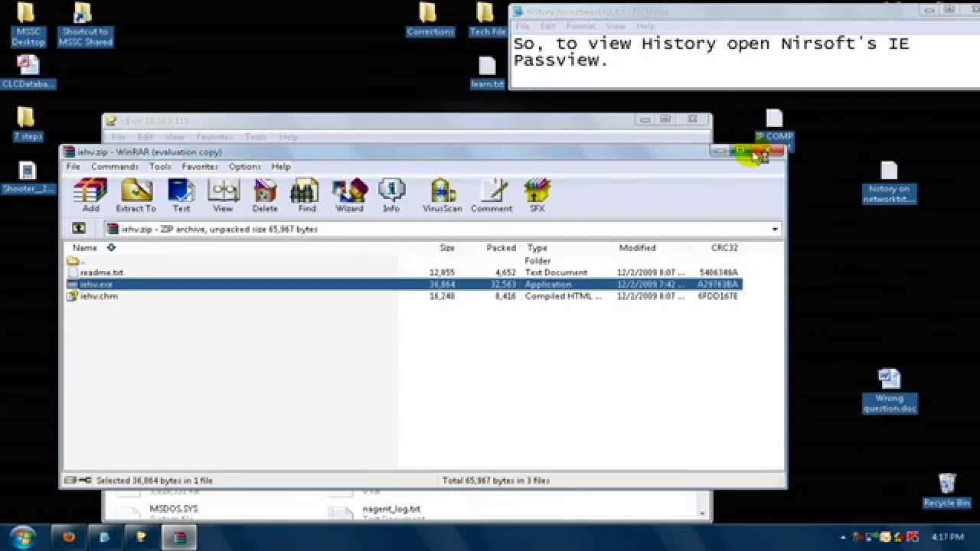Open the Notepad Format menu
Screen dimensions: 980x551
[581, 26]
